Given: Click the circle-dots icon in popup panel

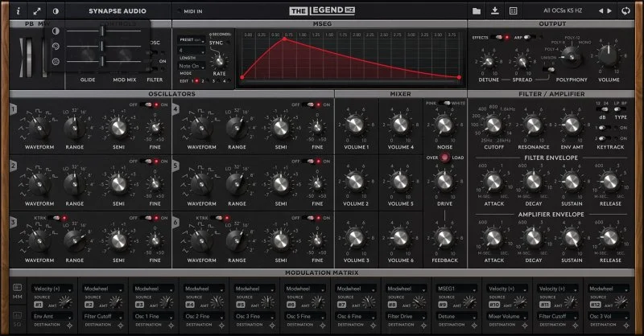Looking at the screenshot, I should click(56, 62).
